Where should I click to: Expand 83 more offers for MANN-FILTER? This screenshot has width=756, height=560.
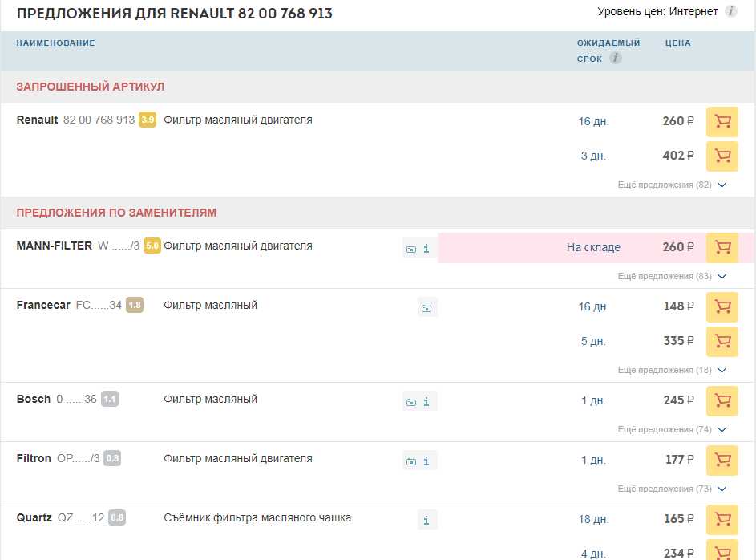point(672,276)
